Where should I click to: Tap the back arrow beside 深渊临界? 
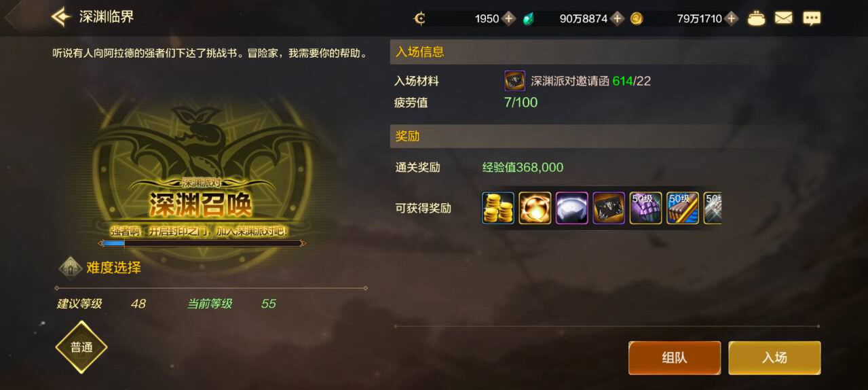pyautogui.click(x=61, y=16)
